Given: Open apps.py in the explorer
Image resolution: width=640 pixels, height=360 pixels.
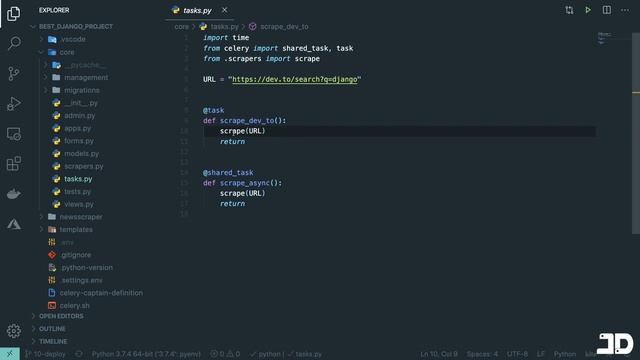Looking at the screenshot, I should coord(78,128).
